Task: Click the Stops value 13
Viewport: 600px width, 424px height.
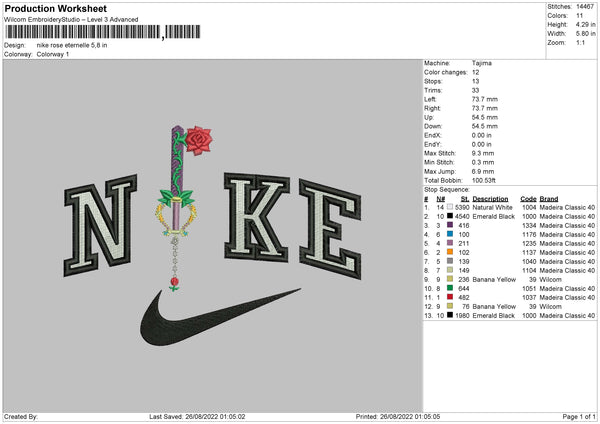Action: tap(475, 81)
